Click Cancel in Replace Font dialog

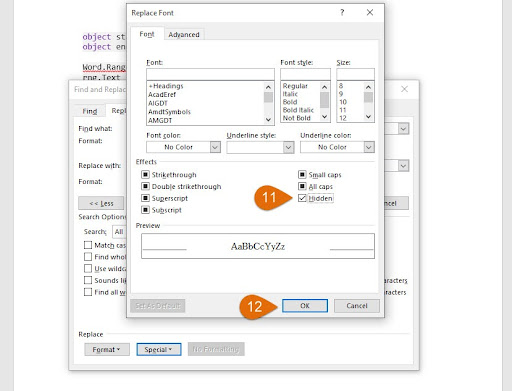[x=357, y=306]
